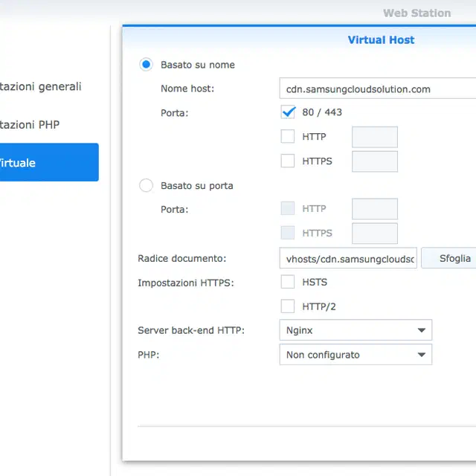
Task: Enable the HSTS checkbox
Action: [x=288, y=282]
